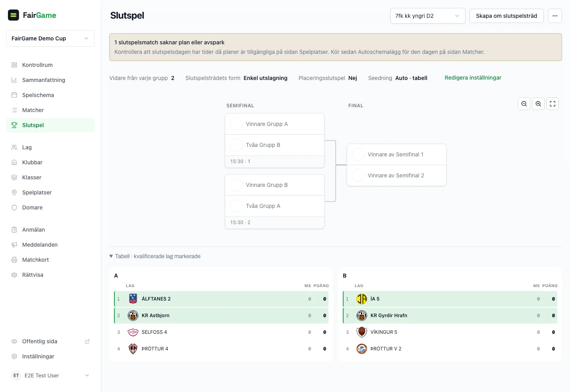
Task: Open Inställningar in the sidebar
Action: click(x=50, y=356)
